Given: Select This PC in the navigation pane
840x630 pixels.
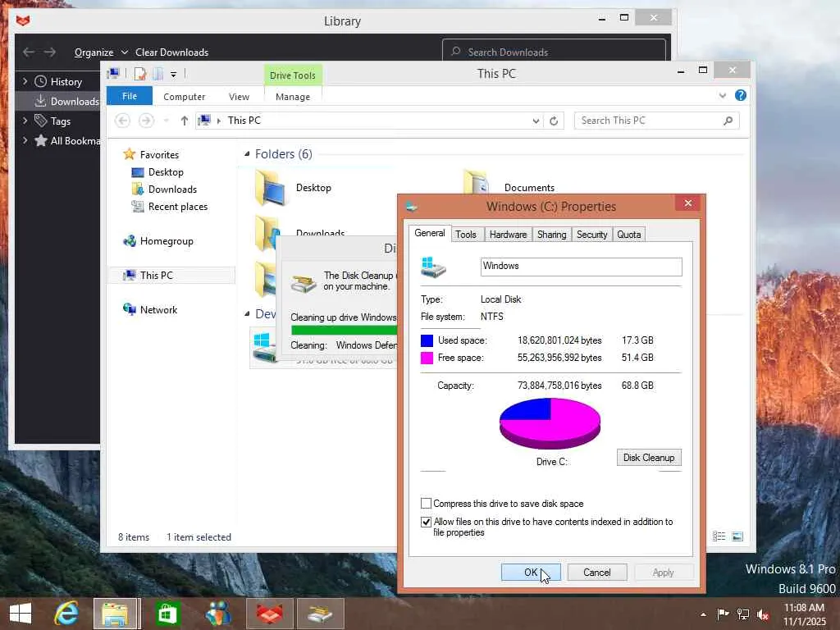Looking at the screenshot, I should pyautogui.click(x=171, y=276).
